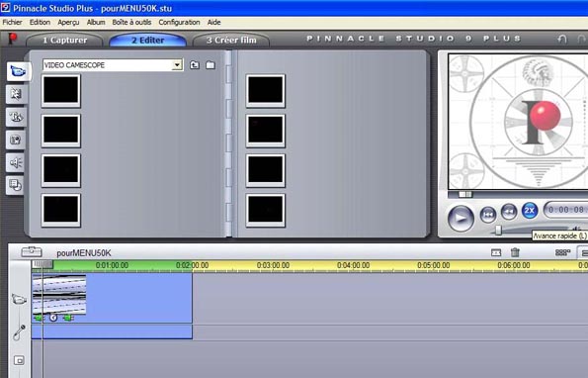Open the sound effects album tab
Viewport: 588px width, 378px height.
pos(16,162)
